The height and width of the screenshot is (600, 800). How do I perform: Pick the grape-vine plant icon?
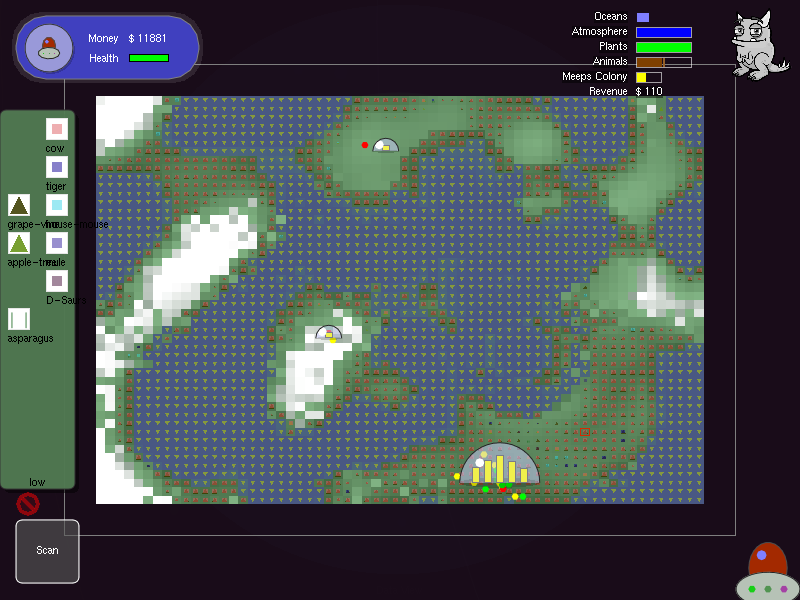pyautogui.click(x=19, y=205)
